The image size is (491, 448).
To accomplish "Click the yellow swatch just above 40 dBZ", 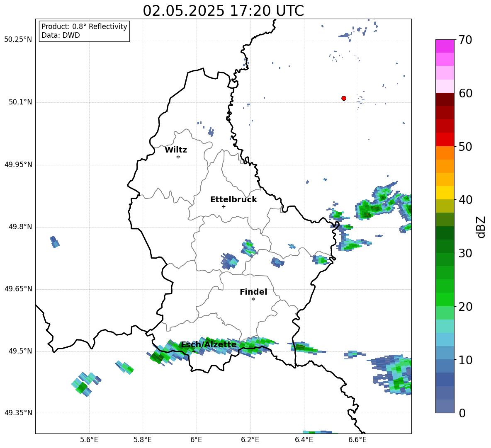I will [x=445, y=193].
